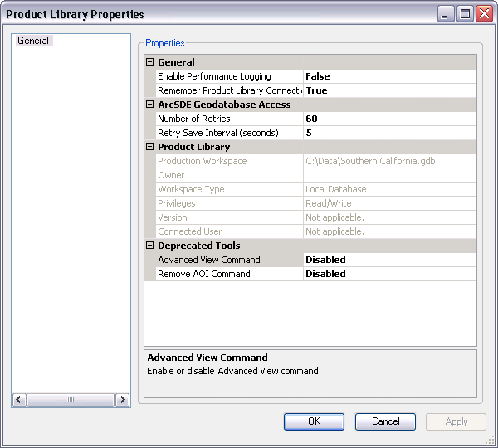Select General in the left pane
Viewport: 498px width, 448px height.
click(33, 41)
